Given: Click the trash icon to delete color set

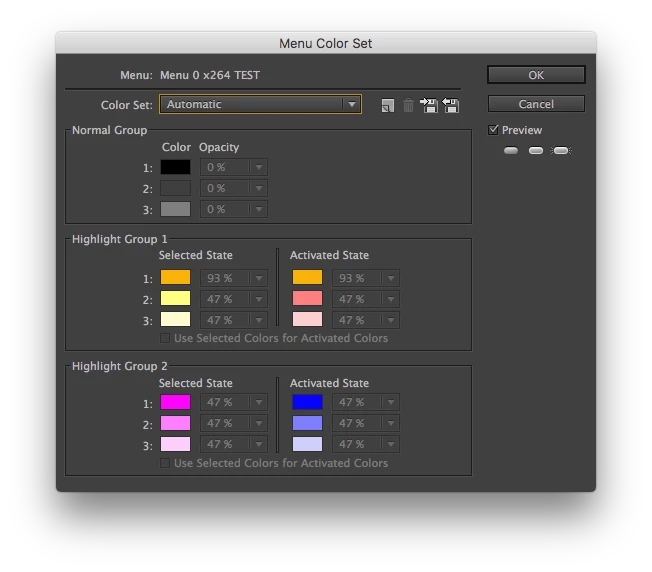Looking at the screenshot, I should pyautogui.click(x=408, y=105).
